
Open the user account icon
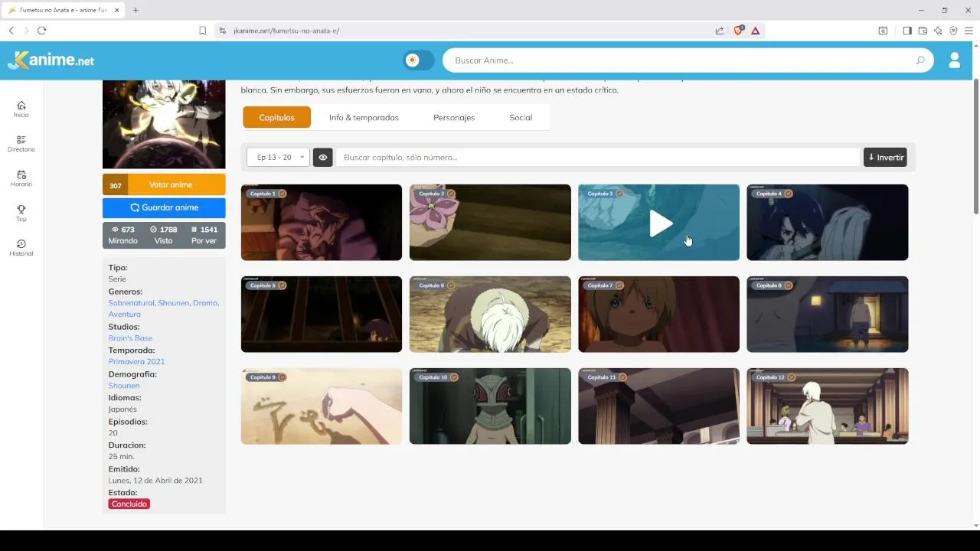955,60
